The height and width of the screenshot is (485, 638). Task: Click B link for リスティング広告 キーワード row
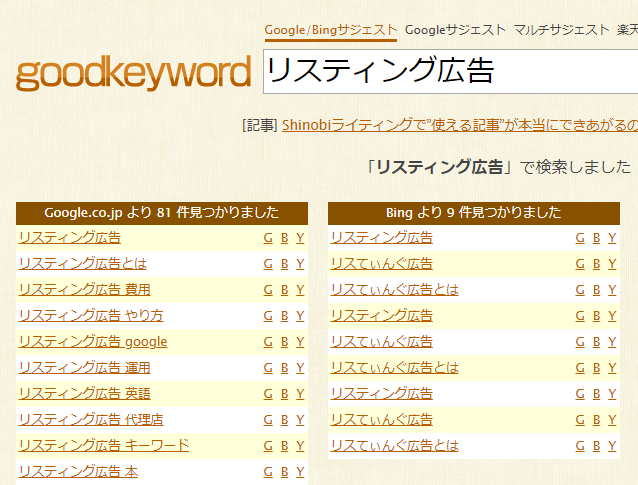click(x=284, y=446)
